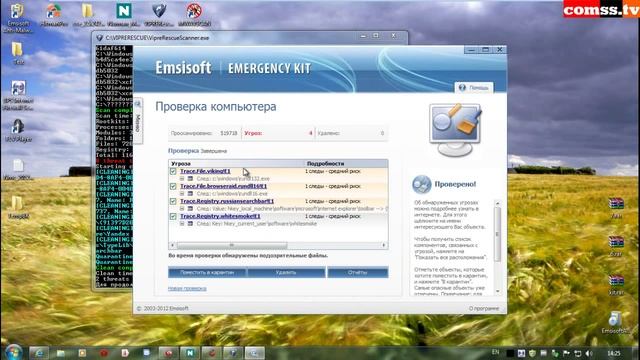
Task: Open the bottom WinRAR archive on right side
Action: (x=616, y=284)
